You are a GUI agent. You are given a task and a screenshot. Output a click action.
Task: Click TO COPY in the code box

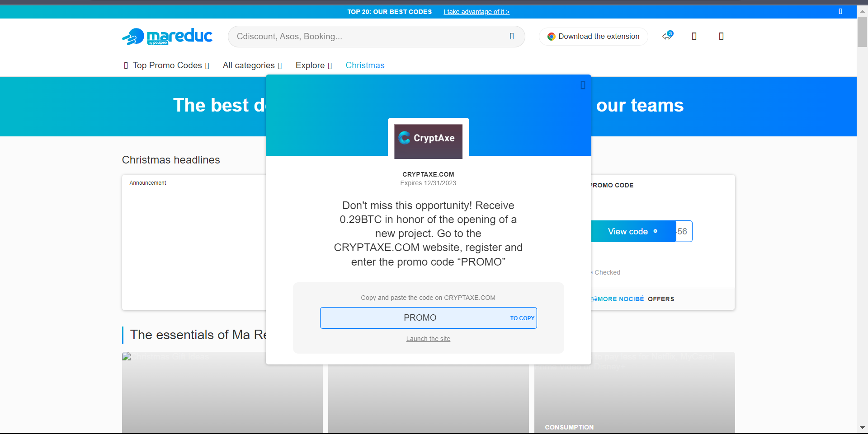coord(522,318)
